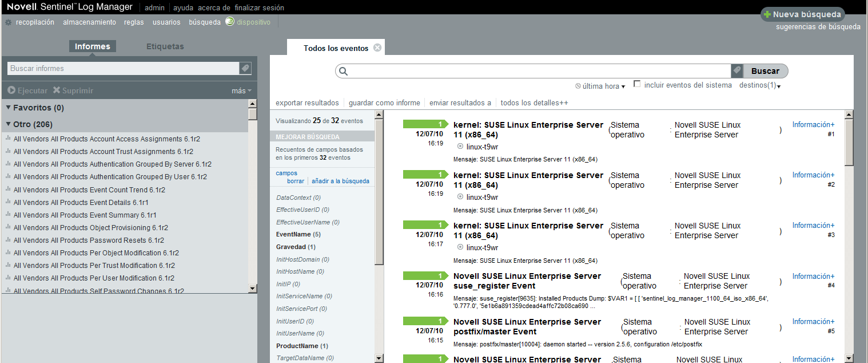Click report icon of Object Provisioning 6.1r2
The height and width of the screenshot is (363, 868).
click(x=8, y=227)
